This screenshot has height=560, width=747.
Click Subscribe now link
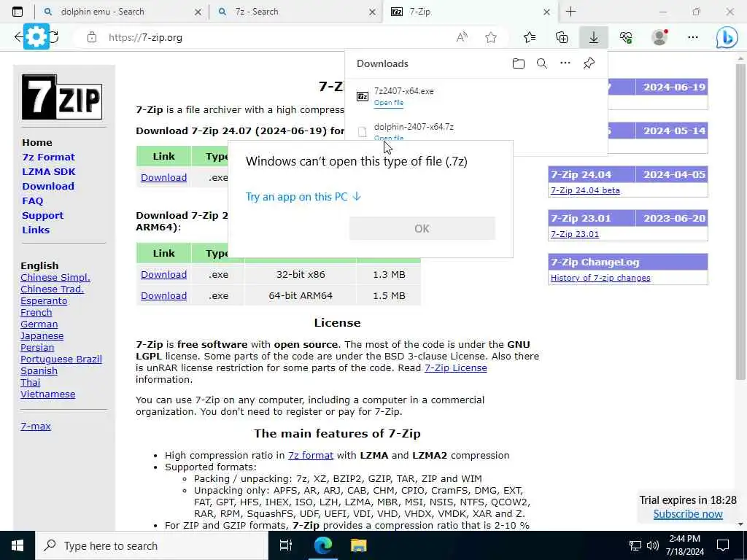(x=688, y=514)
